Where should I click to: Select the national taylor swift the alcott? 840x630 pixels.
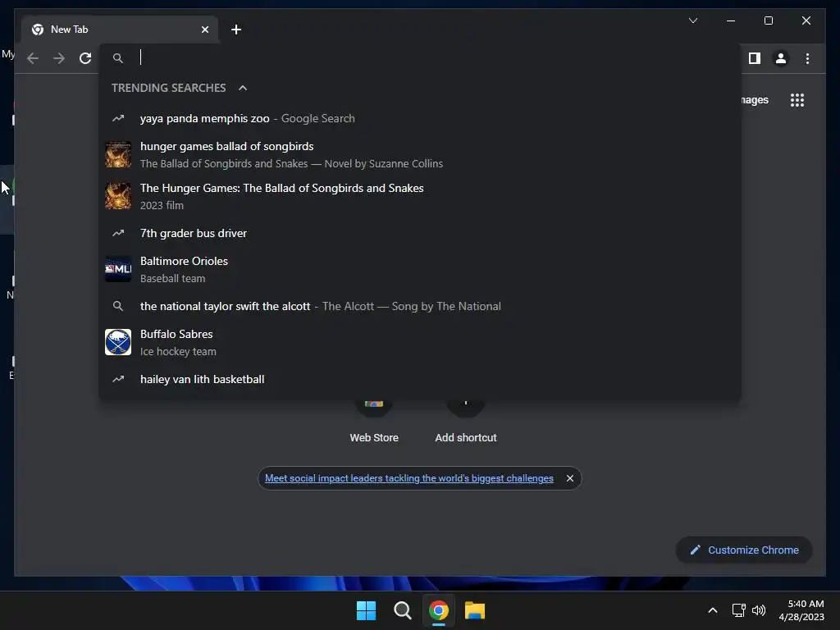click(420, 307)
